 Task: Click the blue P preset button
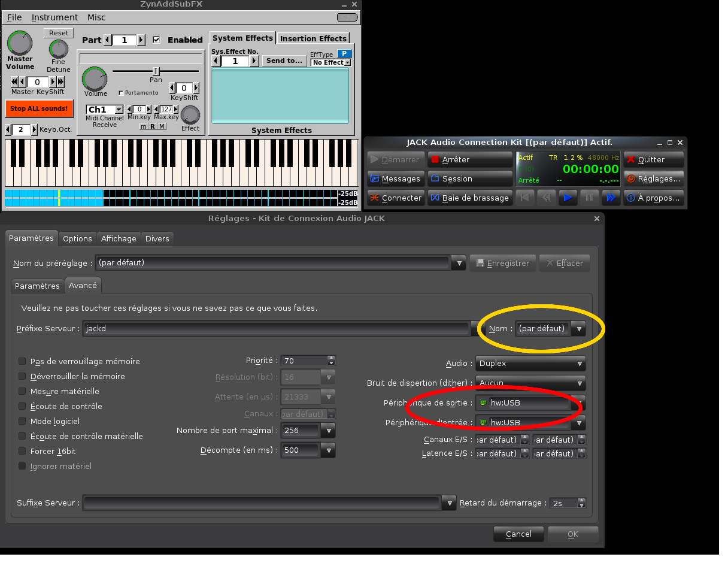(344, 54)
